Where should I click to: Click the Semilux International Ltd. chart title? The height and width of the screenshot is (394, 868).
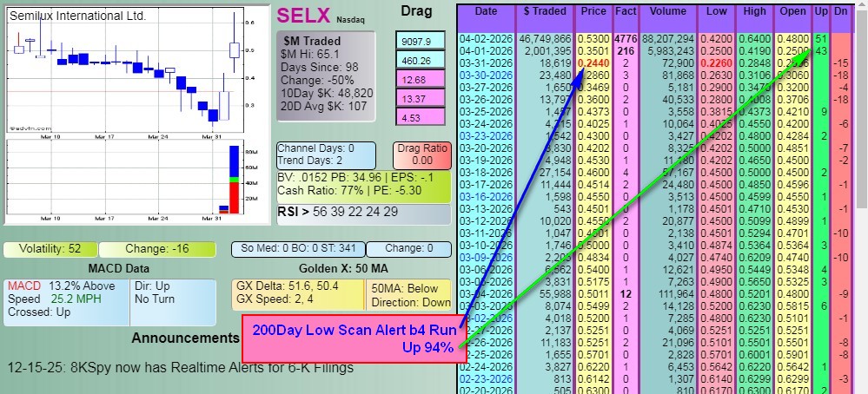pos(77,16)
